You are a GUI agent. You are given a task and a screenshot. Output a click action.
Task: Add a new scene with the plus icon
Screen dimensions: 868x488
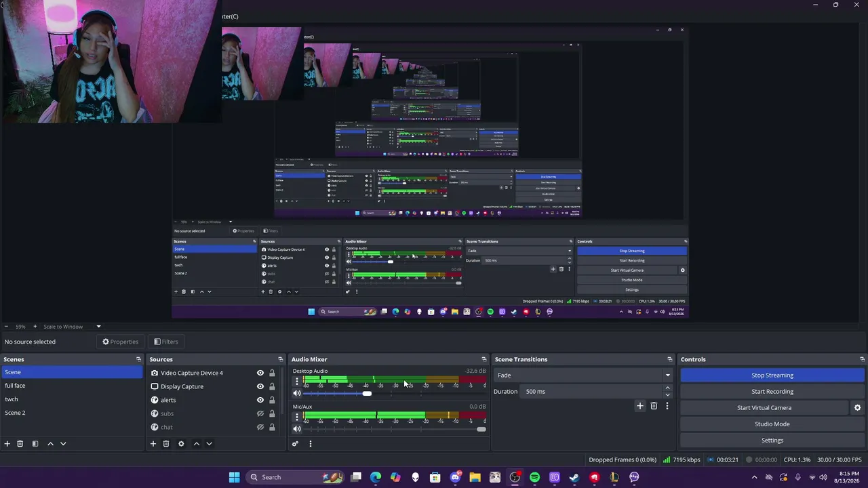coord(7,444)
